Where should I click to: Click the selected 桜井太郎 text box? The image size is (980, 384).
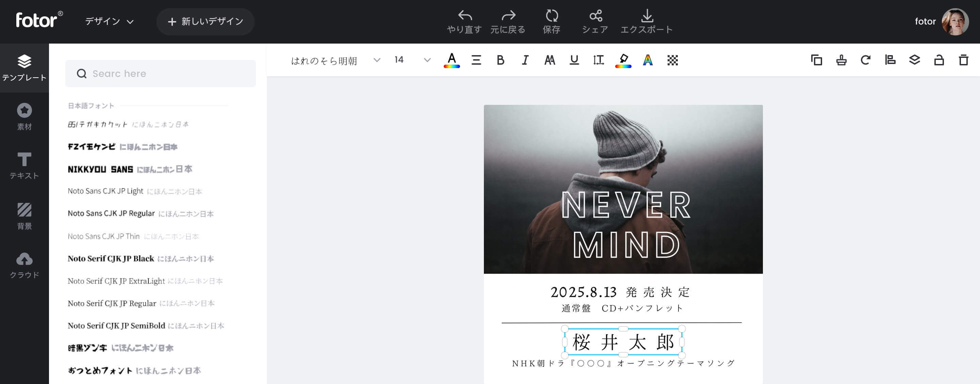[623, 342]
